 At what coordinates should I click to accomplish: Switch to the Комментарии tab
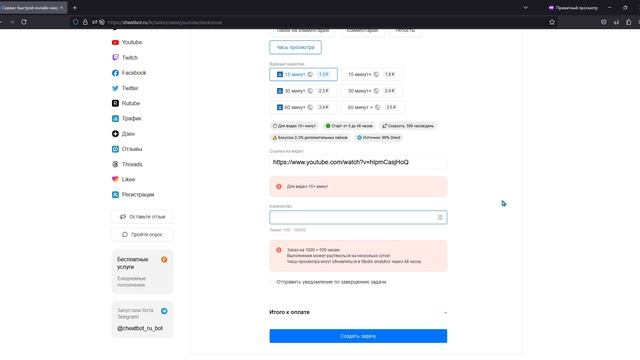[x=362, y=31]
